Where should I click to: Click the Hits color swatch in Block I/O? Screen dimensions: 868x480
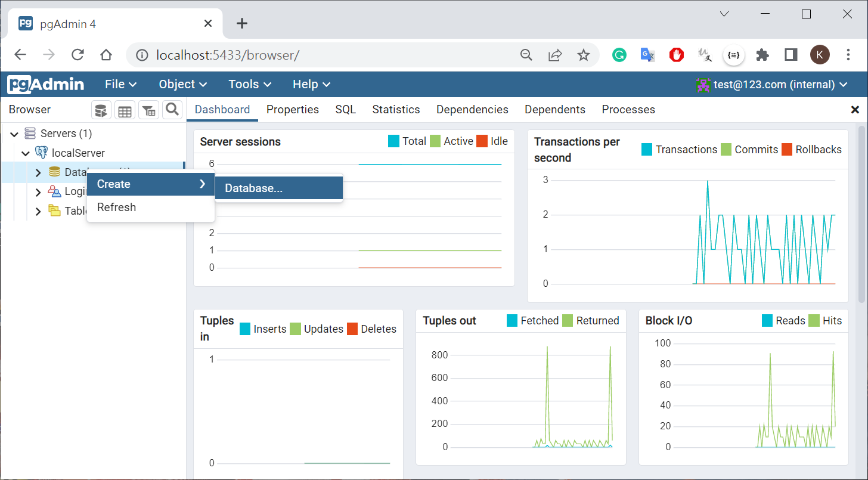pyautogui.click(x=814, y=321)
